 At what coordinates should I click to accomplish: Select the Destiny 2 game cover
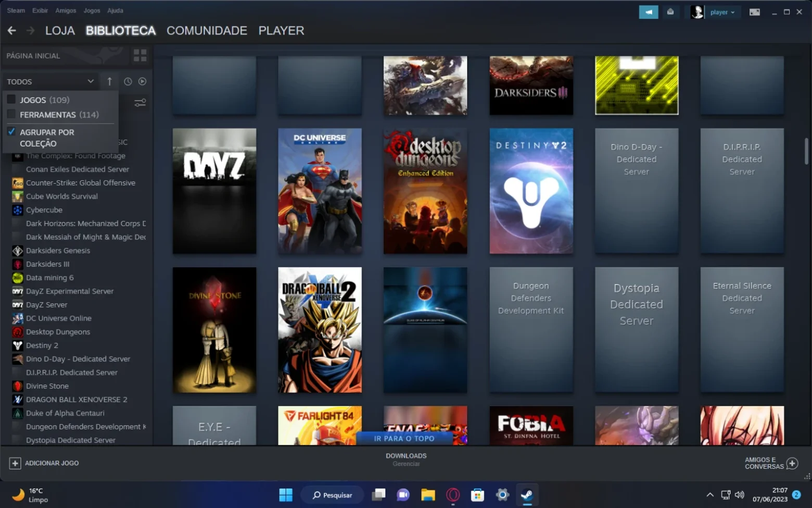(x=531, y=191)
